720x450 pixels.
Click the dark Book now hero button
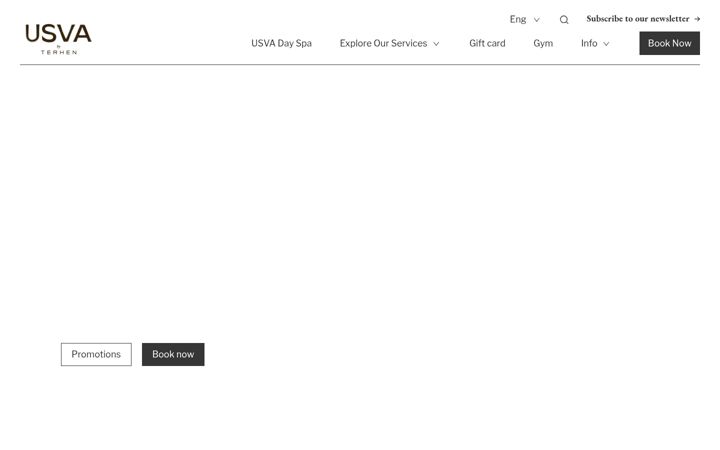point(173,354)
